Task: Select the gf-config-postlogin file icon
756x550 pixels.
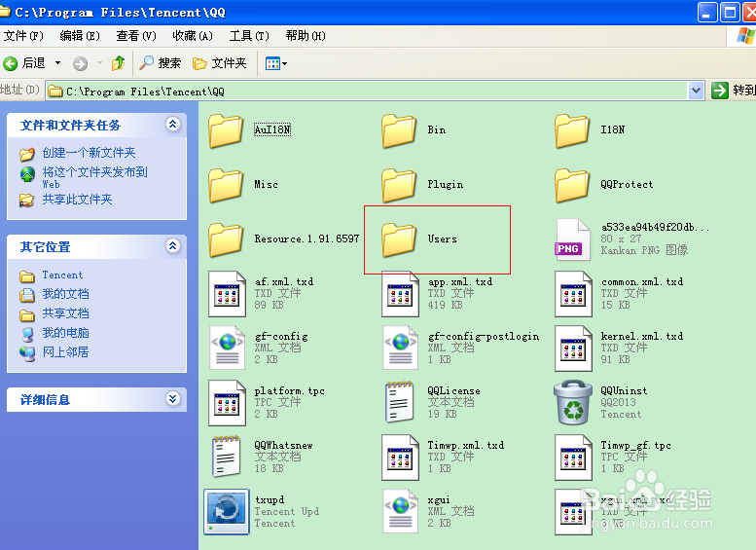Action: pos(400,348)
